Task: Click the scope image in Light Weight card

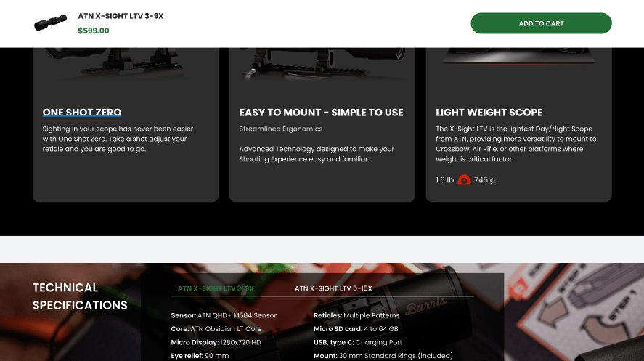Action: point(518,56)
